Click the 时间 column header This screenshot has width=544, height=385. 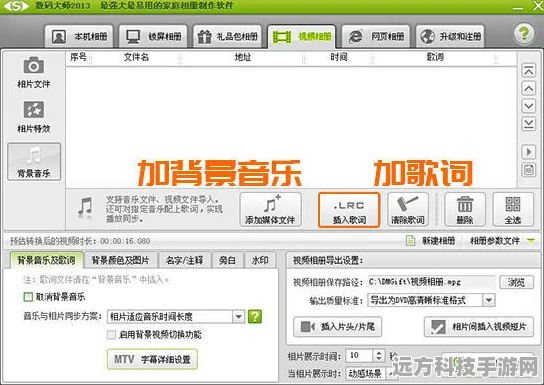point(339,57)
